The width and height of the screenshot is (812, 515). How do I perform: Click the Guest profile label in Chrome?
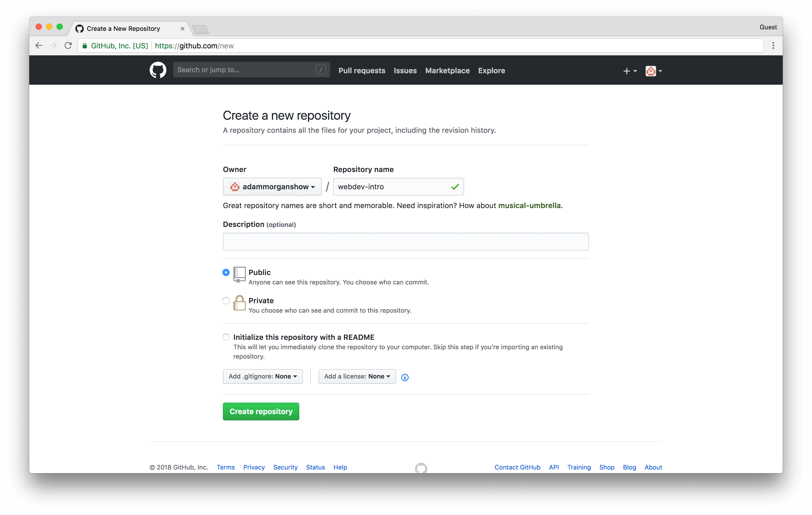point(768,27)
